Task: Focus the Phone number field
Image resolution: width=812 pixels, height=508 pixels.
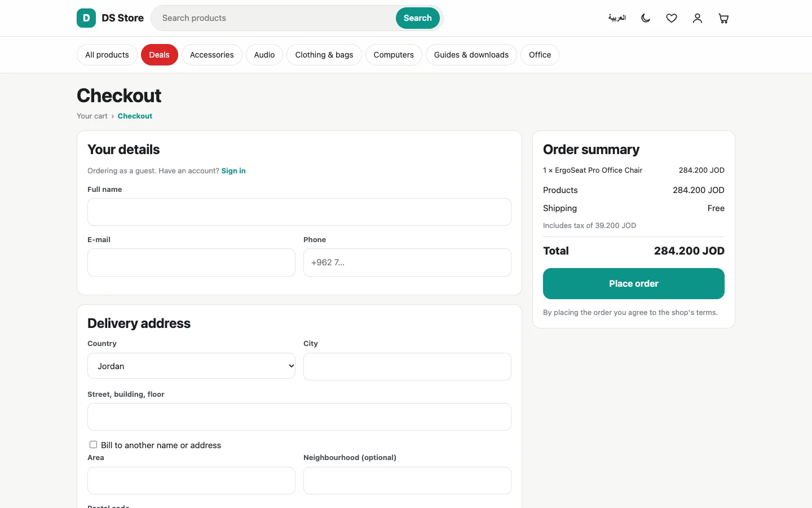Action: 407,262
